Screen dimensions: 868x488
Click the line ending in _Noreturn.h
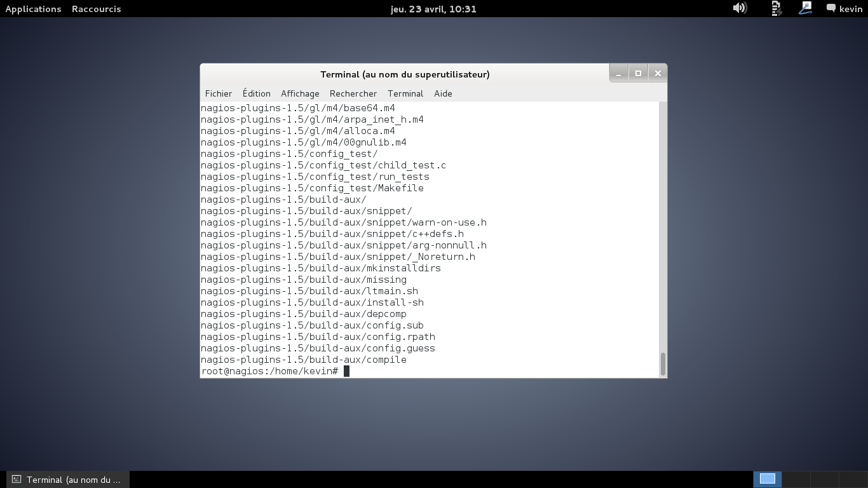point(338,257)
